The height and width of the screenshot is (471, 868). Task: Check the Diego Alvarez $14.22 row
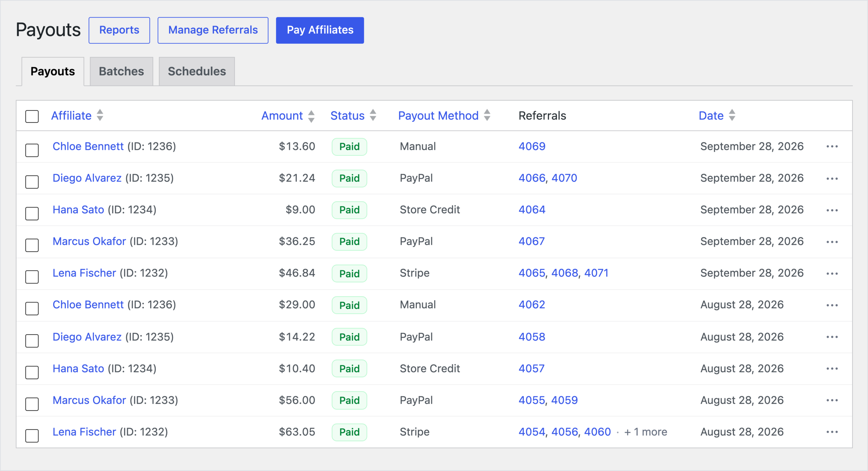(x=32, y=340)
